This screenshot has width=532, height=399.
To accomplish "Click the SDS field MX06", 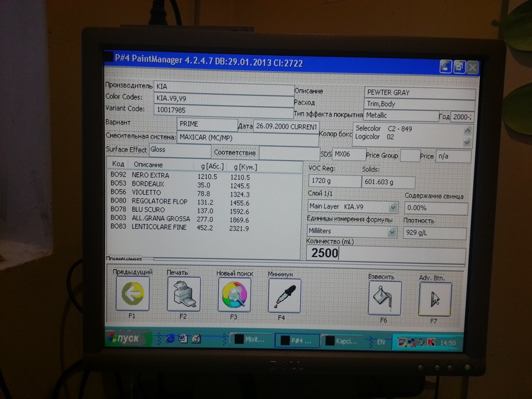I will point(349,155).
